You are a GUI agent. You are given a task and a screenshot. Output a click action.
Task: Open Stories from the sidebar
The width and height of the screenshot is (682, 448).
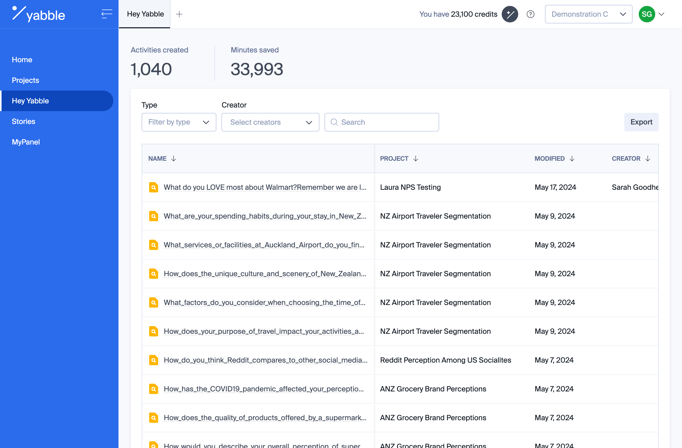[24, 121]
